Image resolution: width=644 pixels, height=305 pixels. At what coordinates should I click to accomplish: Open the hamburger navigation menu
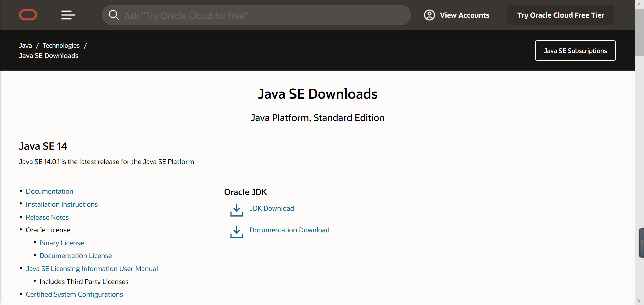pos(68,15)
